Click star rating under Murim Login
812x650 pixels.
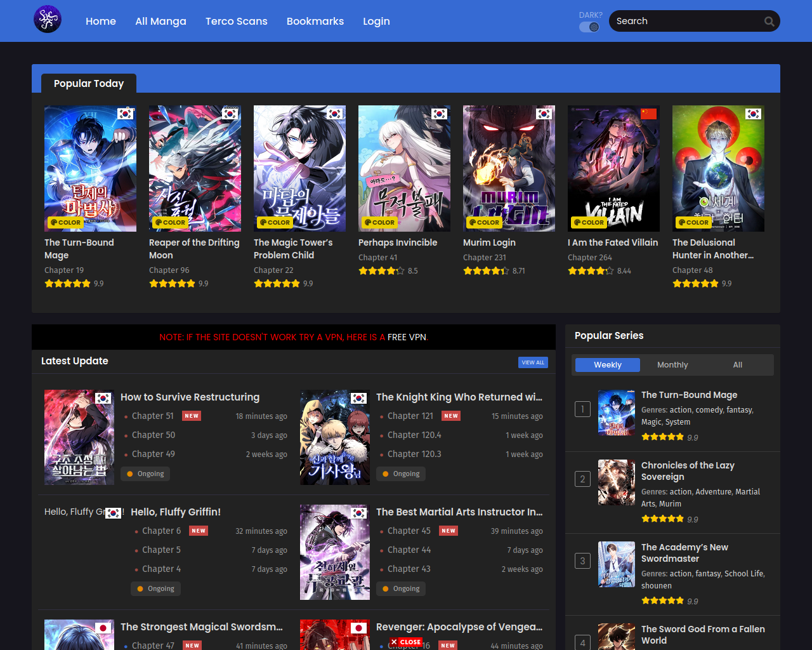tap(486, 270)
